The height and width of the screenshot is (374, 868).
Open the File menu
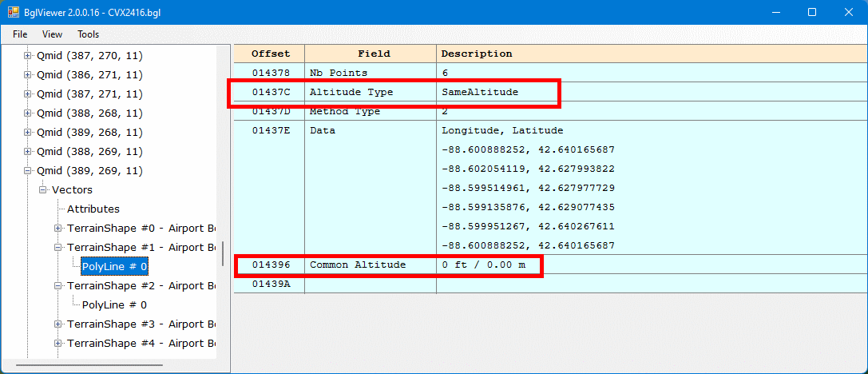tap(20, 34)
